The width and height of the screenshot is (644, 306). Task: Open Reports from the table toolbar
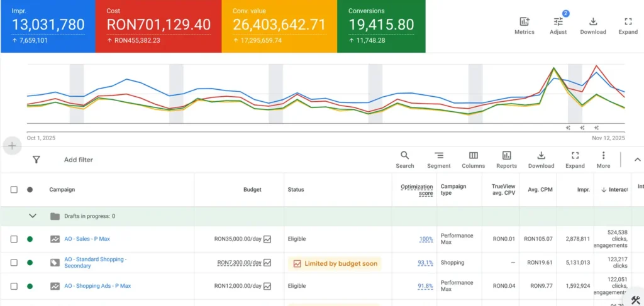coord(506,156)
